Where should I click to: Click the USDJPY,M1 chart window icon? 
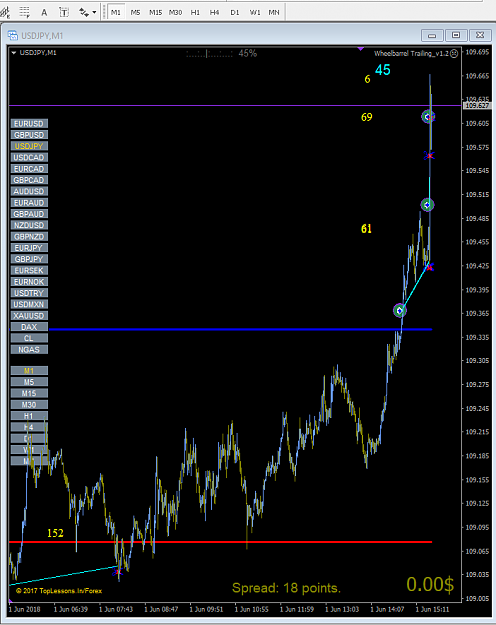13,35
